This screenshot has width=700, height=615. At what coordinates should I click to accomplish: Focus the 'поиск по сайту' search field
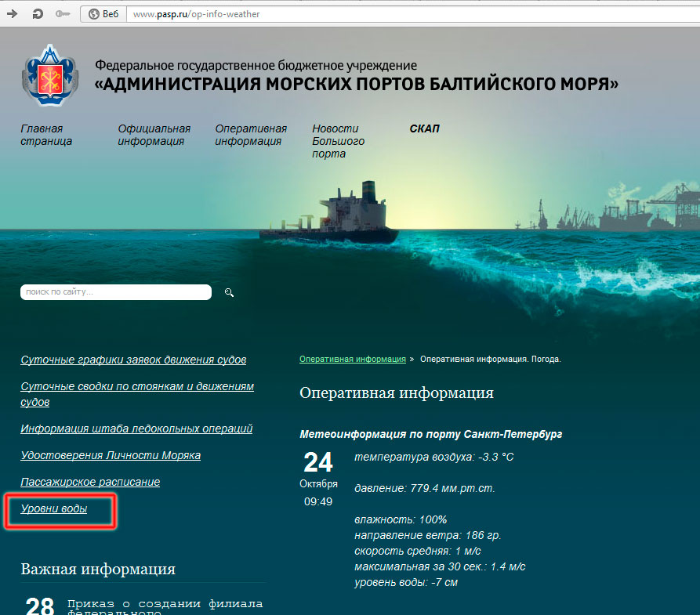pos(115,292)
